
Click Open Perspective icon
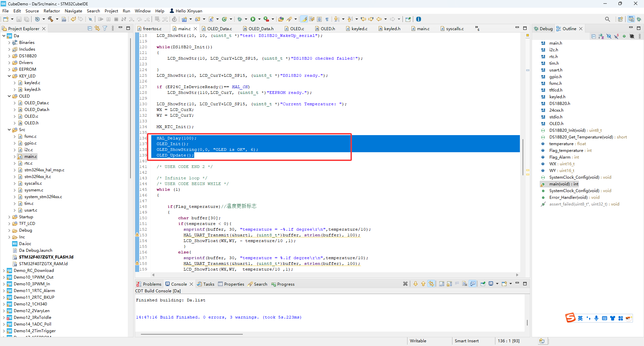(620, 19)
